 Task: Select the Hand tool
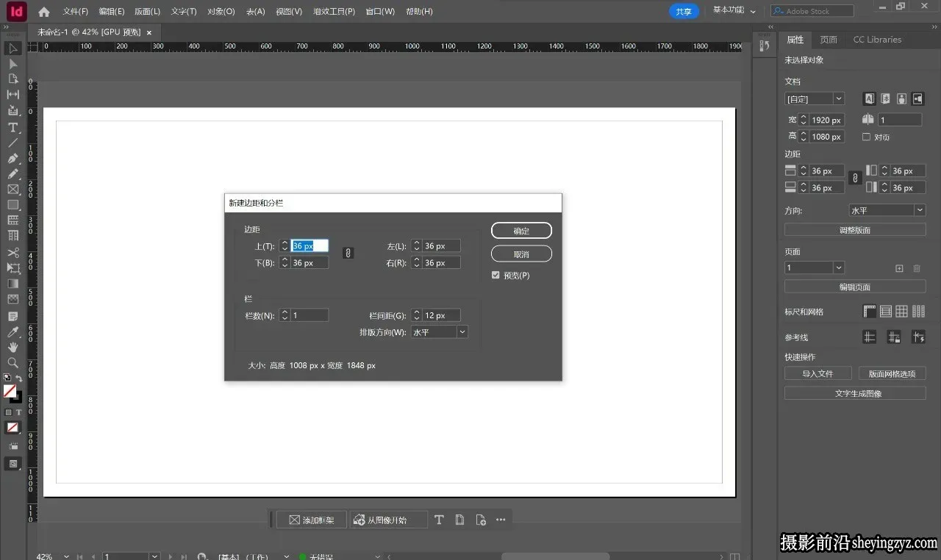[x=13, y=347]
